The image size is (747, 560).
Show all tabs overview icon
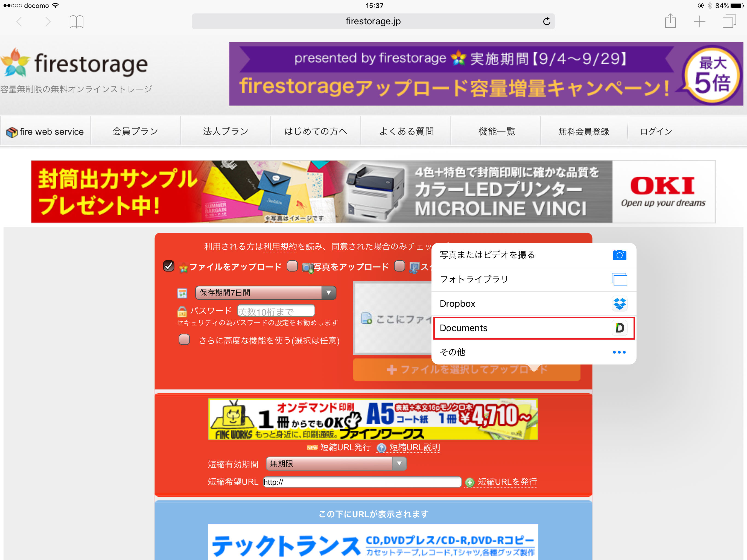click(729, 22)
